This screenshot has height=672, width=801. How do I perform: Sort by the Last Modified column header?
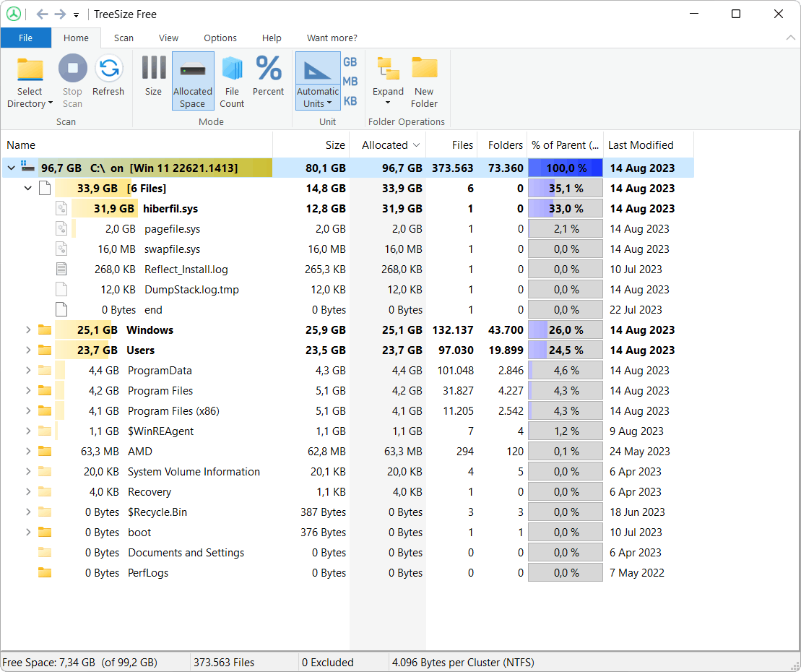641,145
